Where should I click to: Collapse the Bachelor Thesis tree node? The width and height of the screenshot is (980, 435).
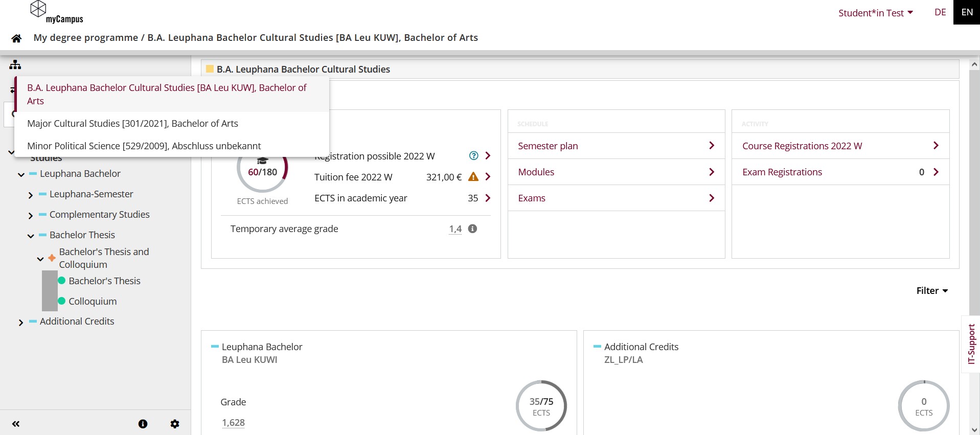tap(31, 236)
